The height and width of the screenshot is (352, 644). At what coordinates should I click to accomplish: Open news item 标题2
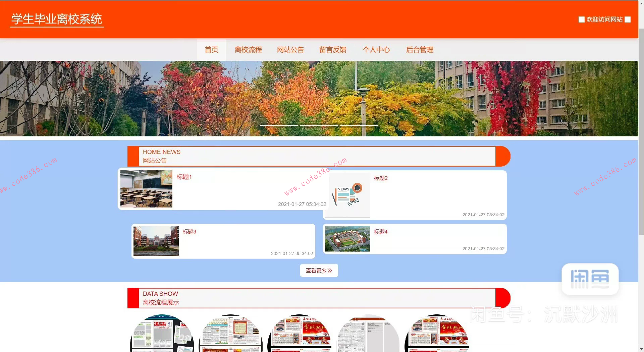[381, 178]
